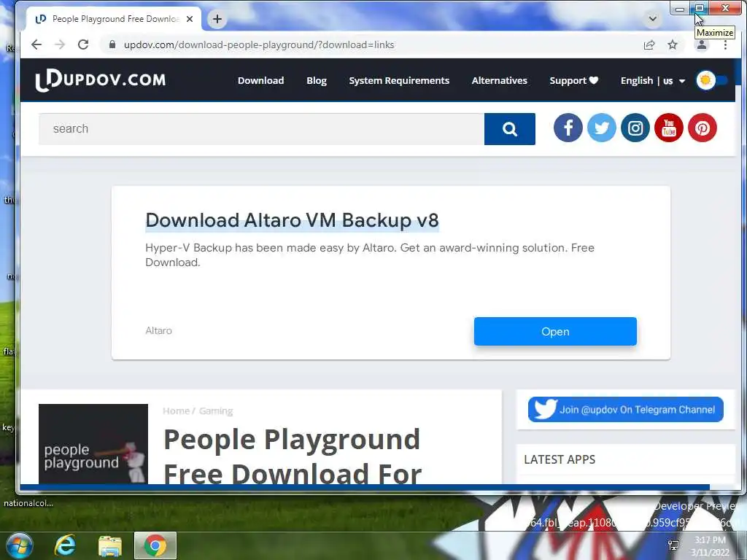This screenshot has height=560, width=747.
Task: Open the Support menu item
Action: (573, 80)
